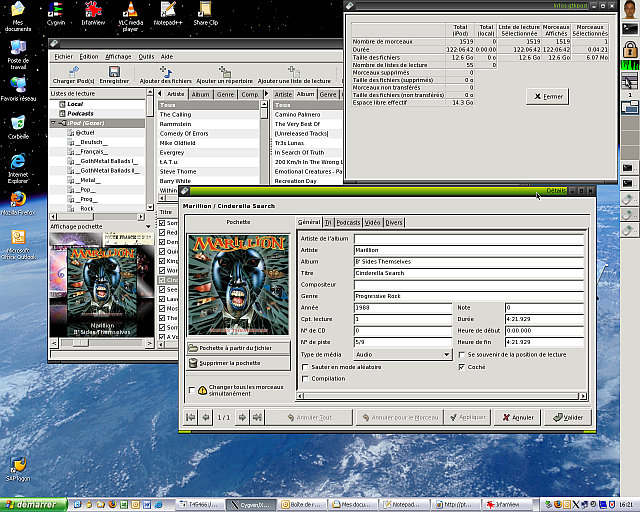The width and height of the screenshot is (640, 512).
Task: Check Changer tous les morceaux simultanément
Action: click(x=192, y=390)
